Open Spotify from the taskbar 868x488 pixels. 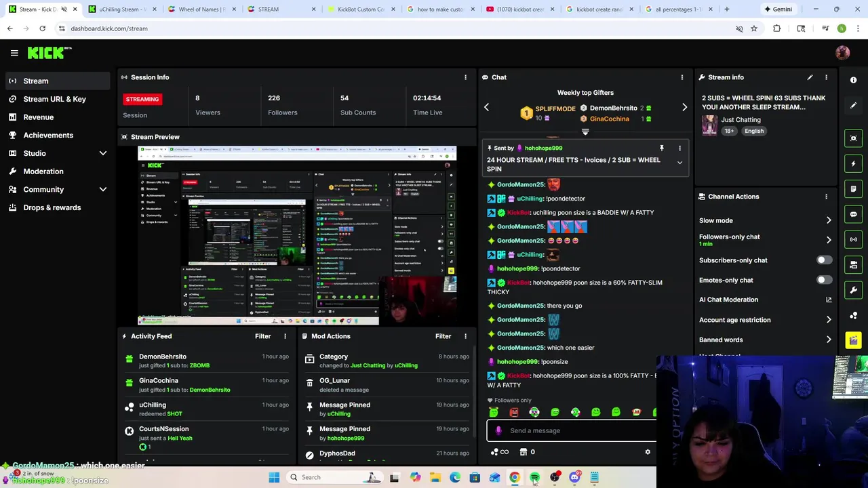pos(534,477)
